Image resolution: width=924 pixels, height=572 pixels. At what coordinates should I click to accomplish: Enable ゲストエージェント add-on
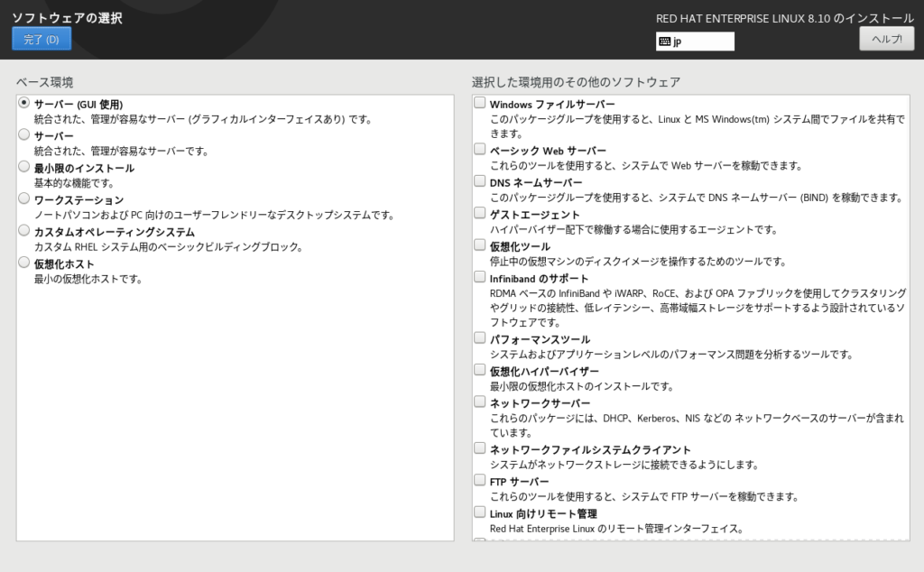tap(480, 214)
